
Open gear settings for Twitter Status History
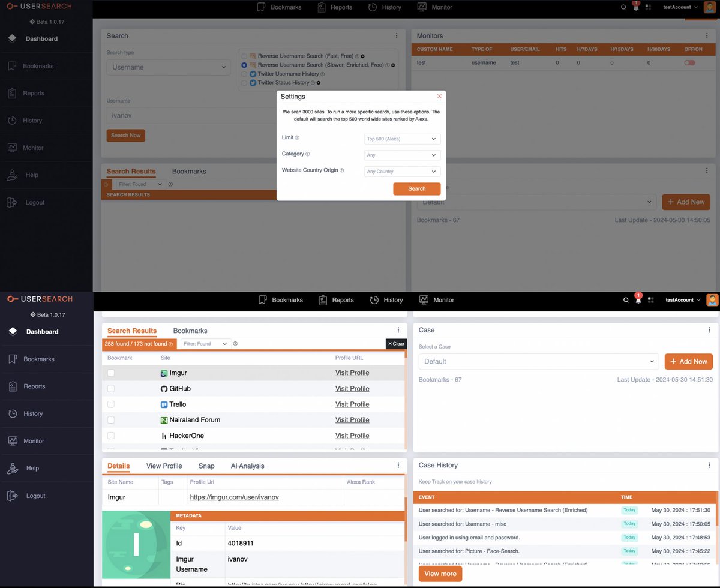pyautogui.click(x=319, y=83)
